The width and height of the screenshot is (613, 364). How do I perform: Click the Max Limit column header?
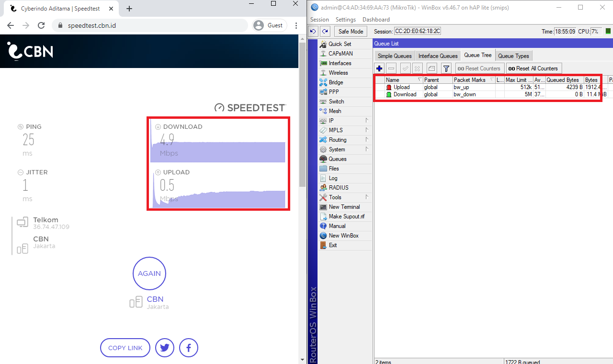519,80
